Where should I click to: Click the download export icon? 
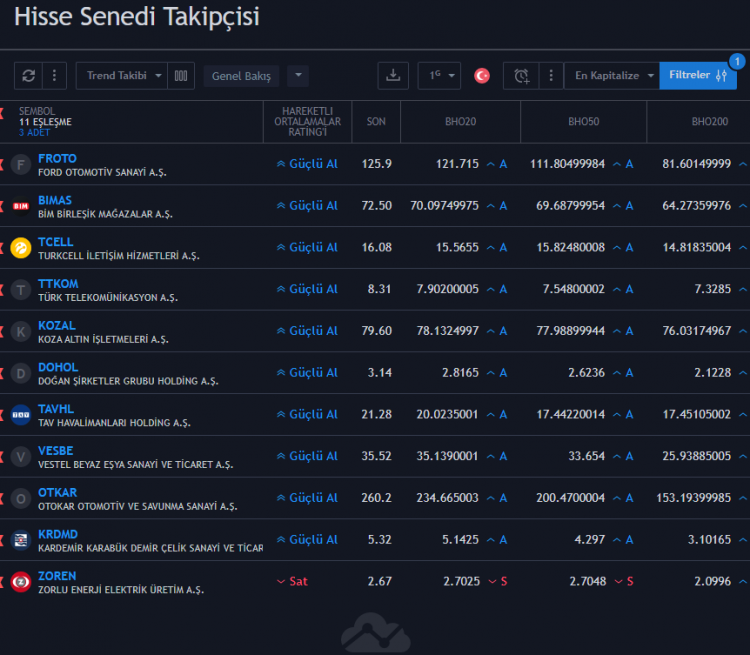(393, 76)
